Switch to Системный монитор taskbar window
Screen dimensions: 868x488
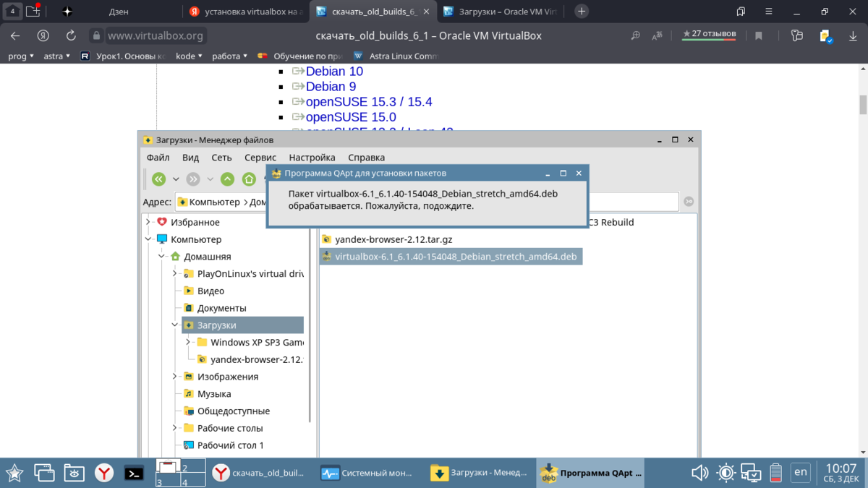[367, 473]
